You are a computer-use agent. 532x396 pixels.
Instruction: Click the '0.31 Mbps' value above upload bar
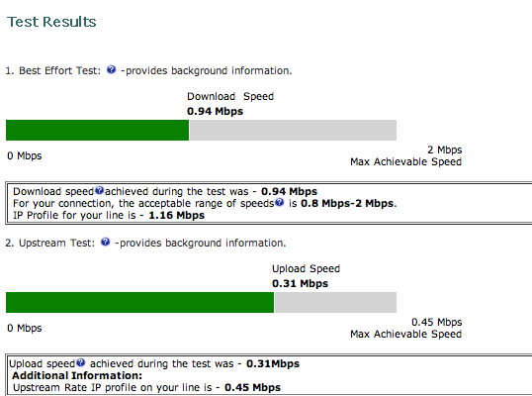click(x=300, y=283)
